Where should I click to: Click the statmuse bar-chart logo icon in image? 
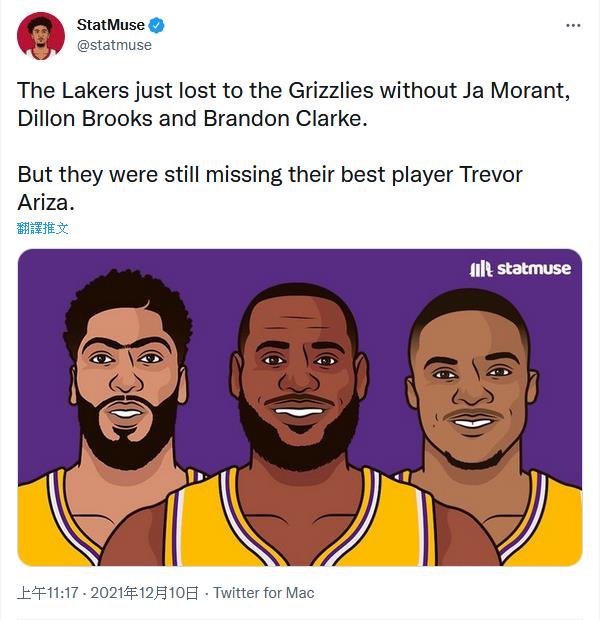click(x=481, y=268)
